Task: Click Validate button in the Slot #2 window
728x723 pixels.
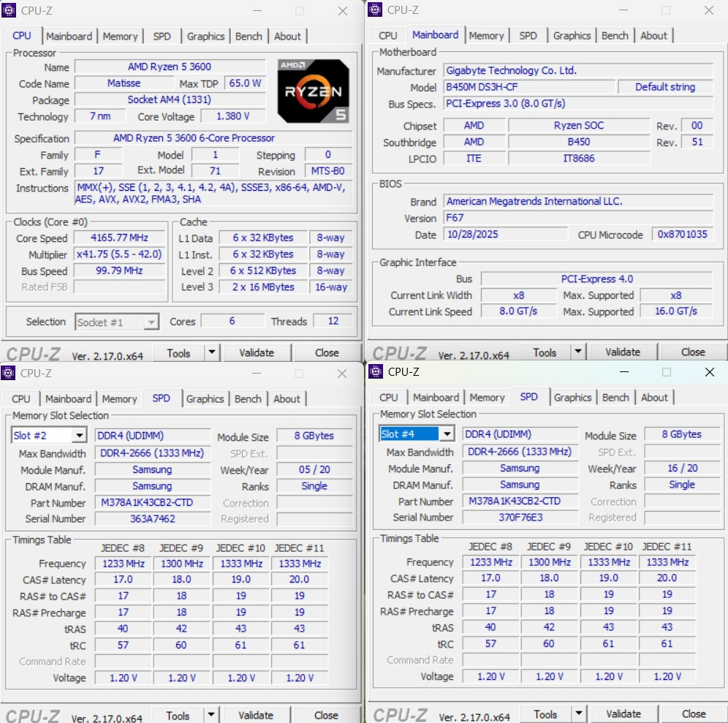Action: pos(256,716)
